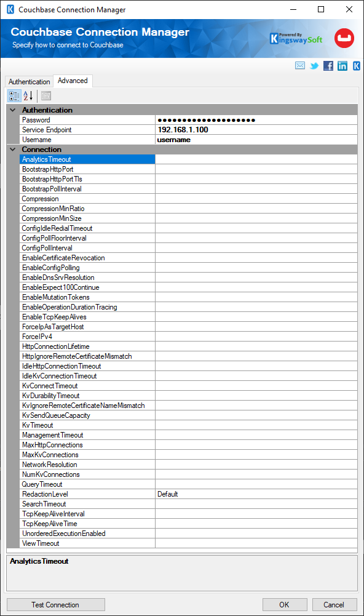Select the BootstrapPollInterval property

(87, 188)
